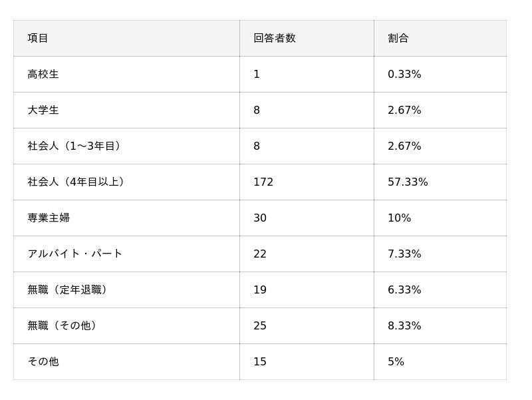The image size is (532, 400).
Task: Click the 割合 column header
Action: 398,39
